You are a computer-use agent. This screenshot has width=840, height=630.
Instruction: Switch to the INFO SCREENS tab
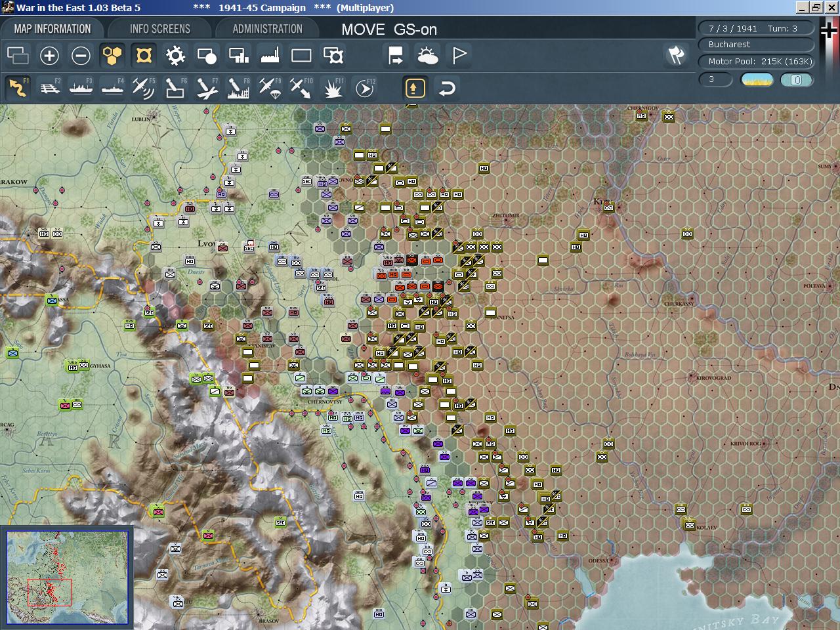(x=160, y=29)
